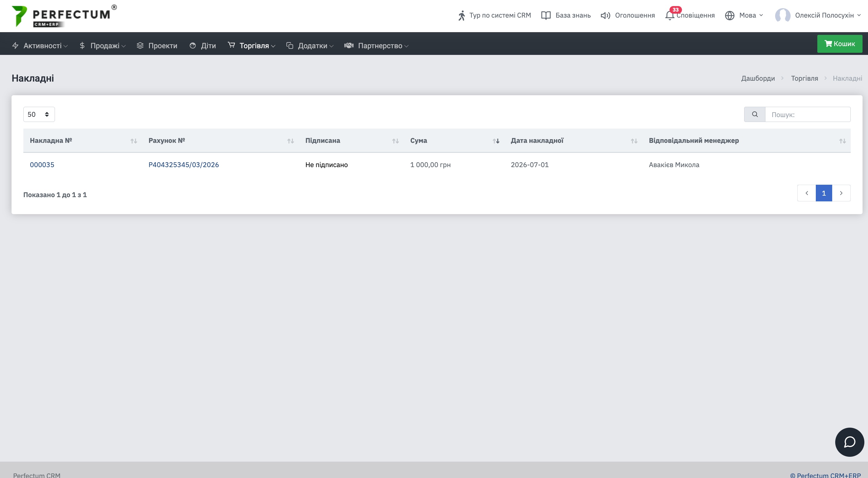Open the 50 rows-per-page selector
Image resolution: width=868 pixels, height=478 pixels.
click(x=39, y=114)
